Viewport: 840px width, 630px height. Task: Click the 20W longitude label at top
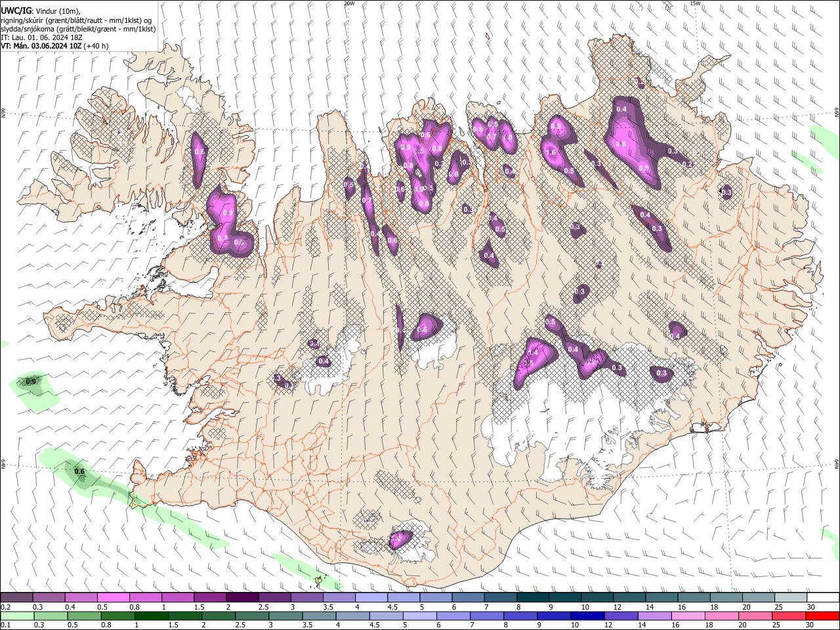pyautogui.click(x=350, y=3)
